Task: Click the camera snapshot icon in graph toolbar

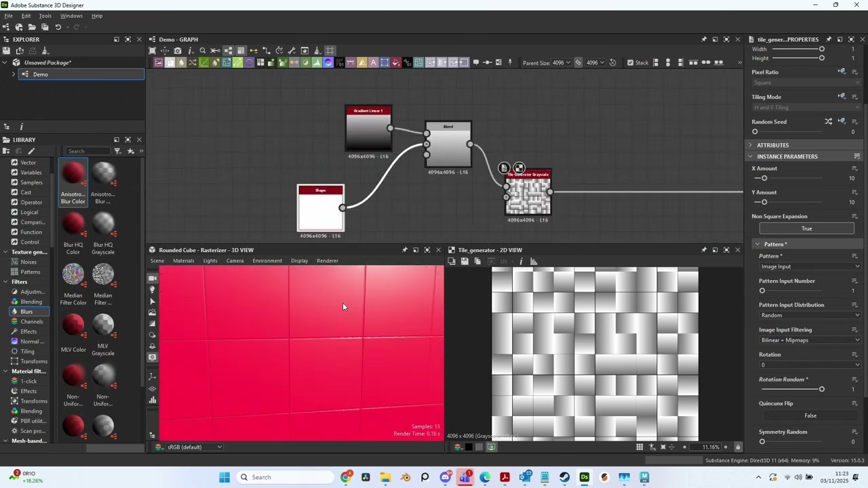Action: 178,51
